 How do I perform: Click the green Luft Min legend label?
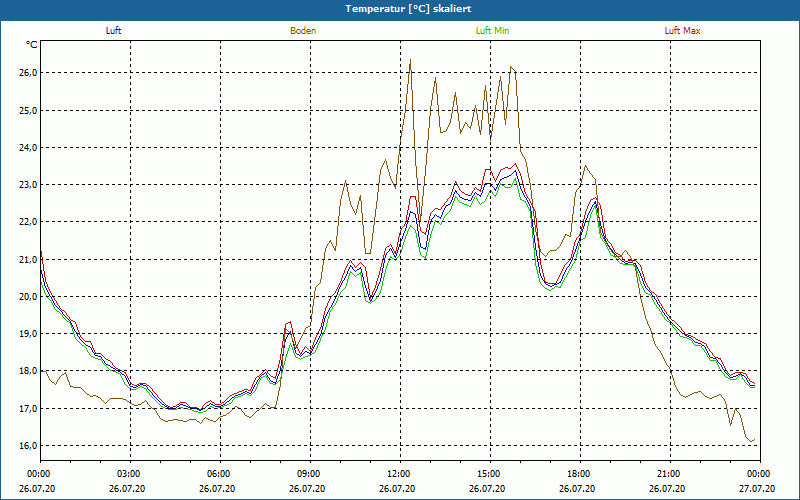click(492, 31)
